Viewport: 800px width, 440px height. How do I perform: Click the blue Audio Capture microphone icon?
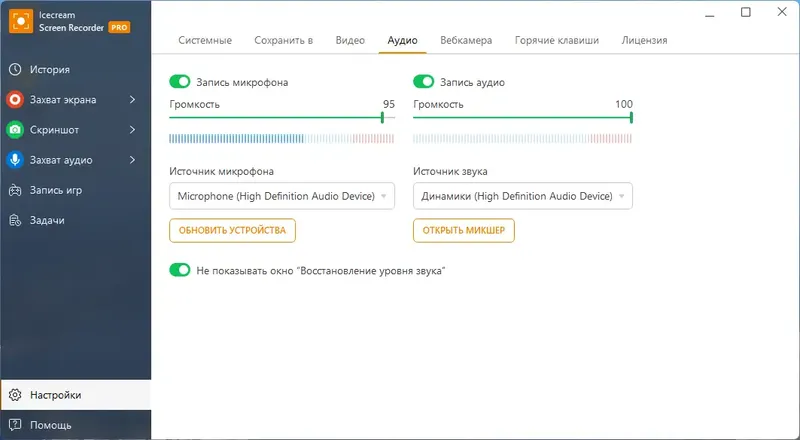click(x=15, y=160)
